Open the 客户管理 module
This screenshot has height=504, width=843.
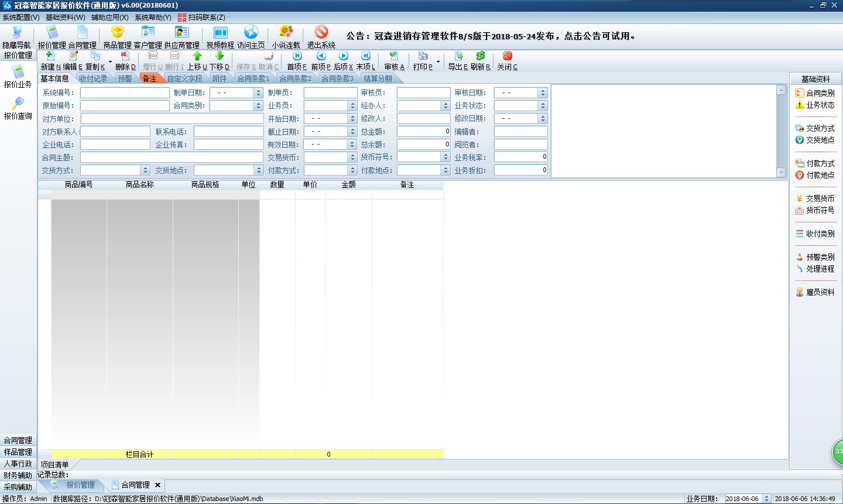point(148,37)
